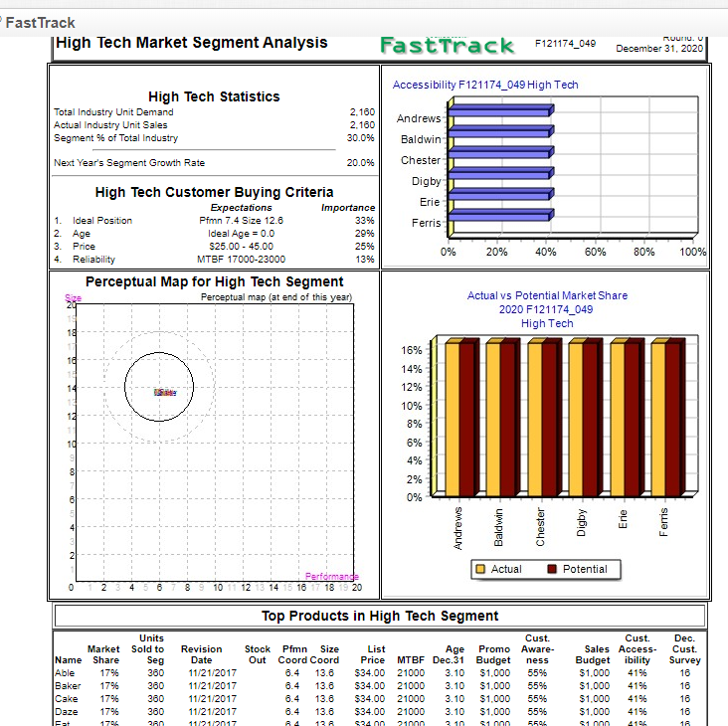This screenshot has height=726, width=728.
Task: Click the MTBF 17000-23000 expectation
Action: [241, 260]
